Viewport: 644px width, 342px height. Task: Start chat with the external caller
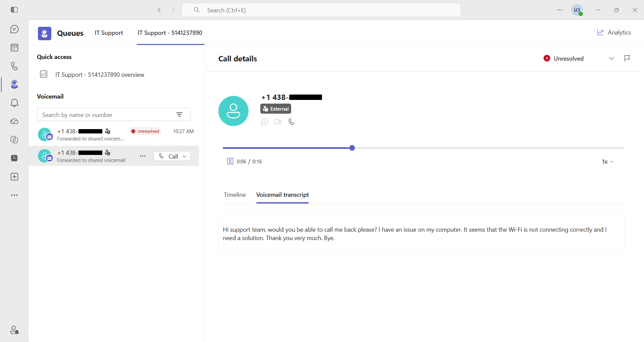(x=264, y=122)
